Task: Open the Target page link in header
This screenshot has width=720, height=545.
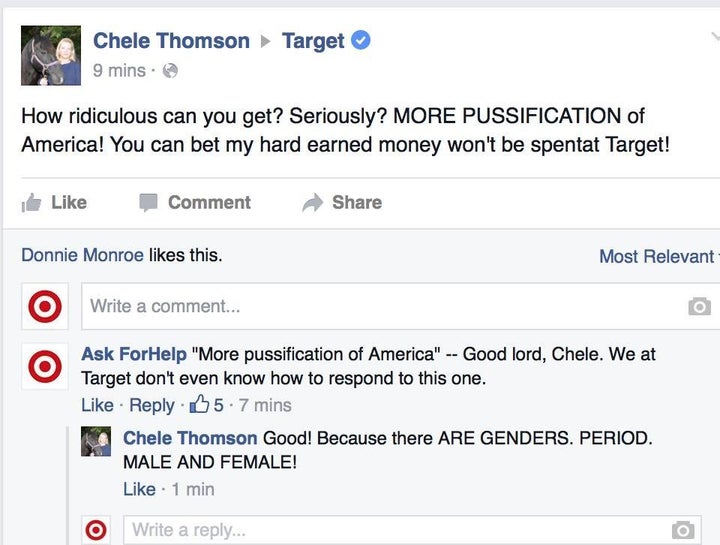Action: 313,41
